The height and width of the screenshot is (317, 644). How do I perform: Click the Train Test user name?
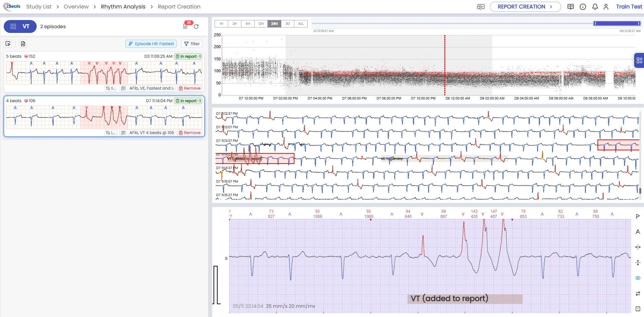tap(629, 7)
